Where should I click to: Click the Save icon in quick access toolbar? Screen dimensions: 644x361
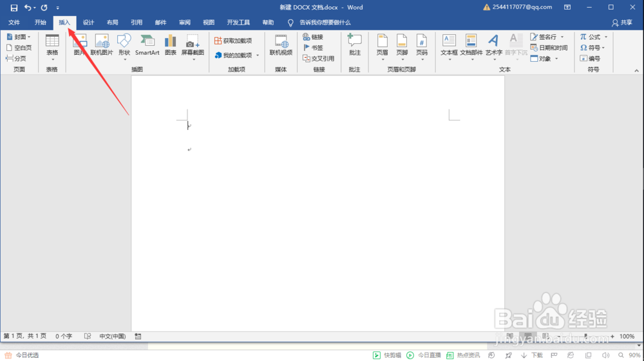(x=14, y=7)
